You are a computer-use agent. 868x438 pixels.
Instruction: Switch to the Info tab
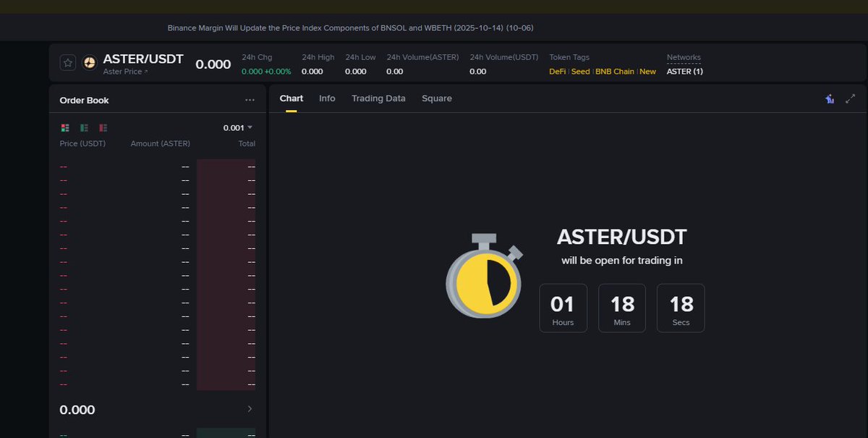pos(327,98)
